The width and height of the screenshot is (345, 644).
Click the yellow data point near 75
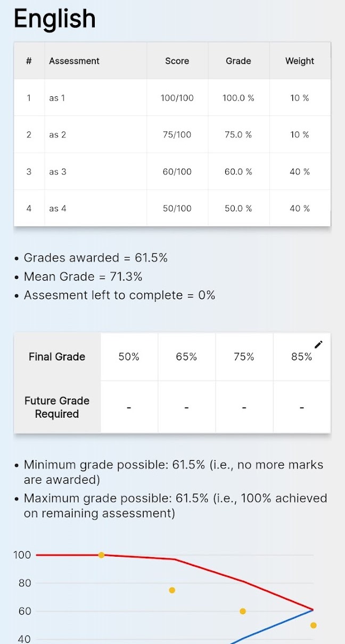click(172, 590)
